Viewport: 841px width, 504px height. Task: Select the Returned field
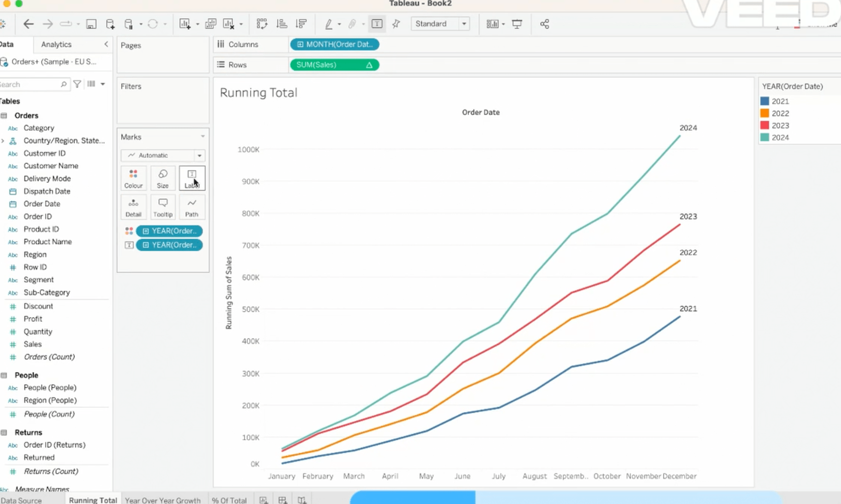(39, 457)
